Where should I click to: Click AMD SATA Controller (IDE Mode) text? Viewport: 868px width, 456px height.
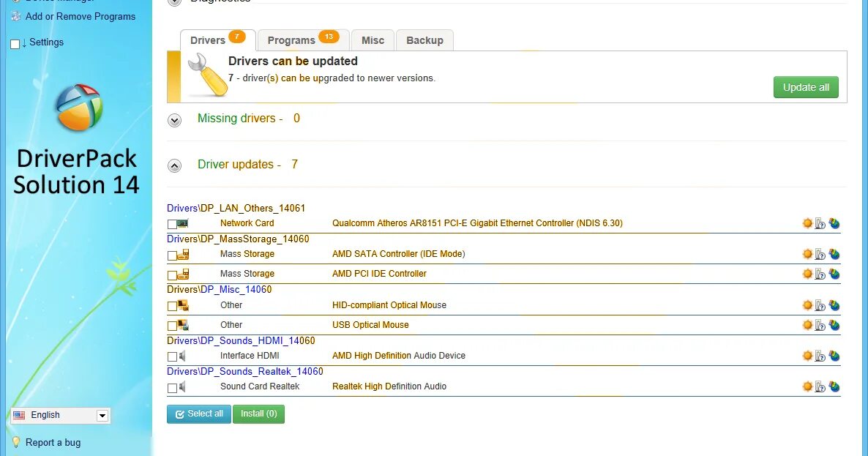(x=399, y=254)
